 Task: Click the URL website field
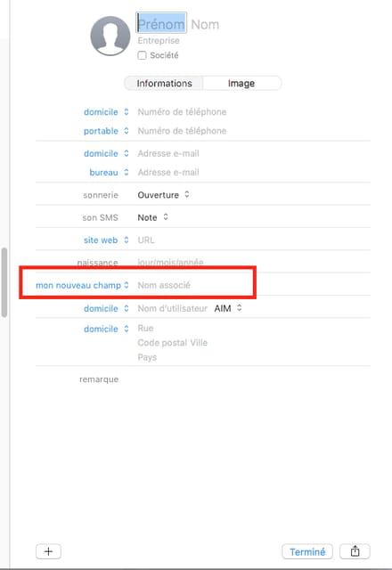click(x=146, y=240)
